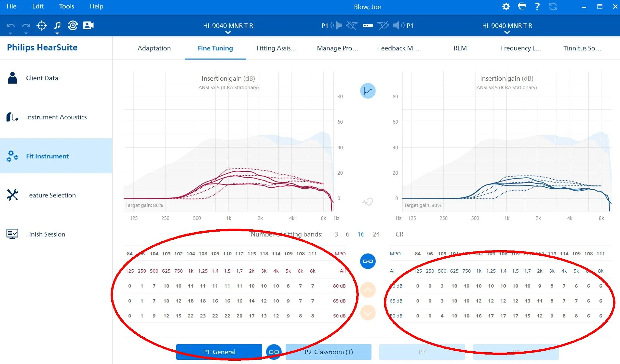
Task: Open the music note sound tool
Action: coord(57,25)
